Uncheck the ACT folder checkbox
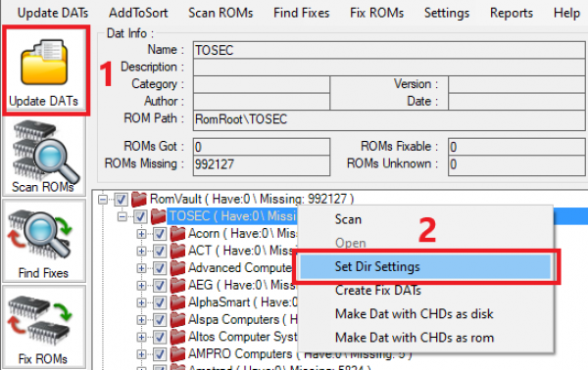The image size is (588, 370). pos(160,251)
